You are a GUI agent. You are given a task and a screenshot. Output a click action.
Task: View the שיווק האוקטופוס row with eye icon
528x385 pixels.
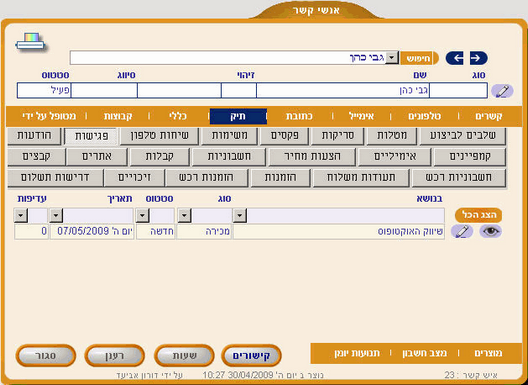pyautogui.click(x=491, y=231)
